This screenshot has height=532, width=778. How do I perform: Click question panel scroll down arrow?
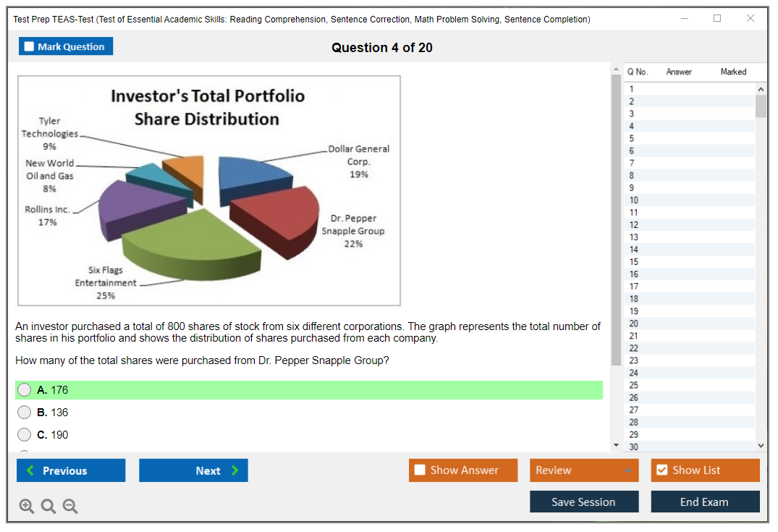616,444
